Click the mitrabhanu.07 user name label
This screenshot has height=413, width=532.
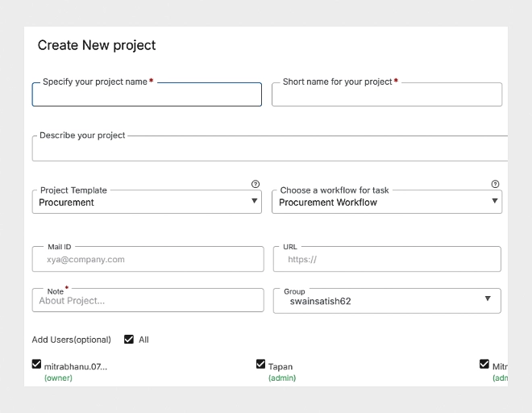tap(75, 367)
